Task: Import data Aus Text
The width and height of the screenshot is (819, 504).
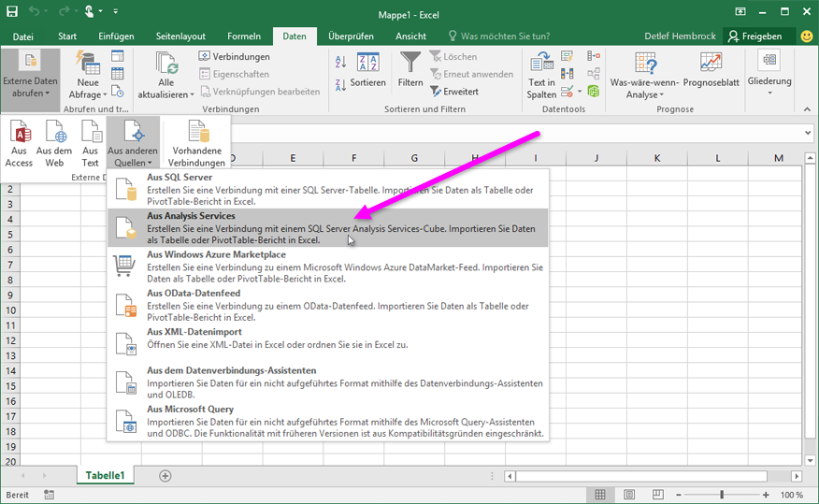Action: 91,143
